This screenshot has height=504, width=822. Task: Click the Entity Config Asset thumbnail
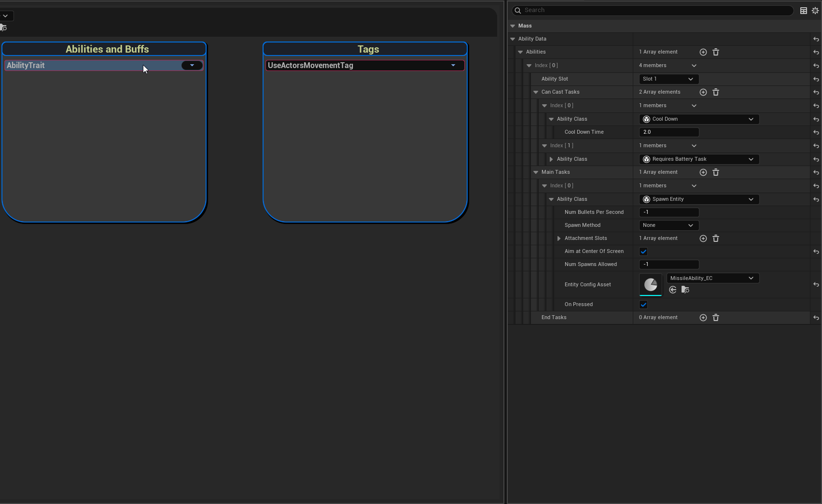click(x=650, y=285)
